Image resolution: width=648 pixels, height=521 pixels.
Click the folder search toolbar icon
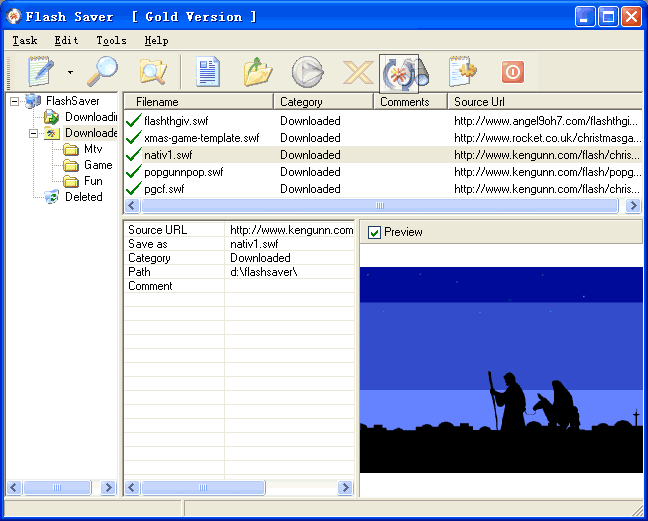point(153,72)
